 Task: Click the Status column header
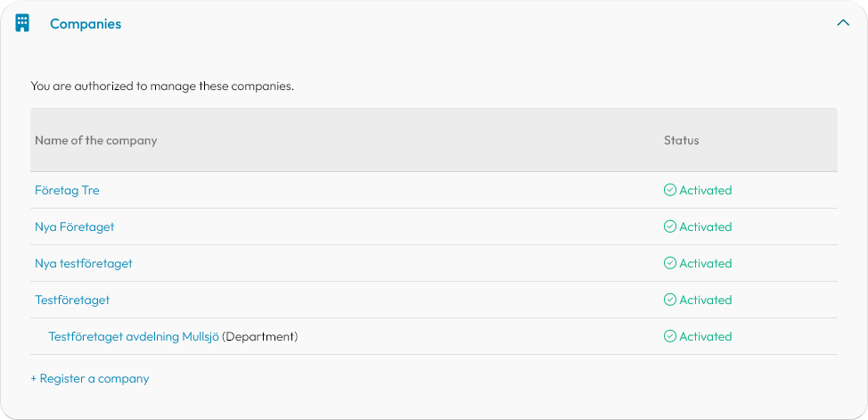[x=682, y=140]
